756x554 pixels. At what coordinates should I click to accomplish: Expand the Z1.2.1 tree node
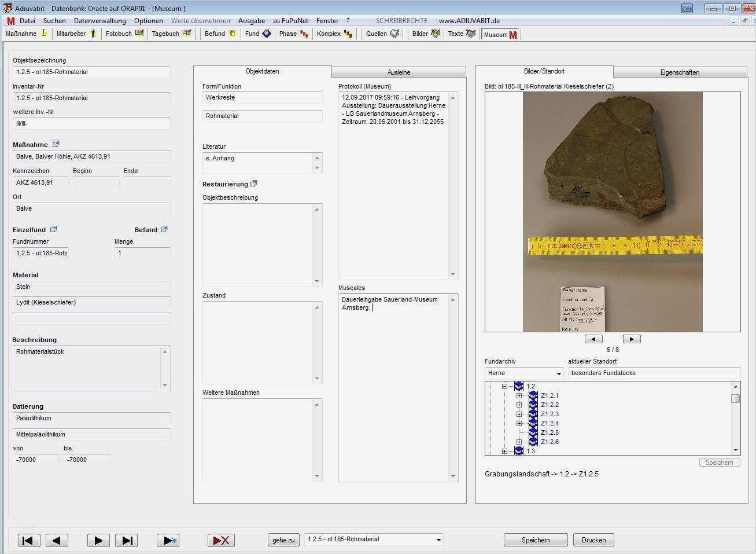[519, 396]
